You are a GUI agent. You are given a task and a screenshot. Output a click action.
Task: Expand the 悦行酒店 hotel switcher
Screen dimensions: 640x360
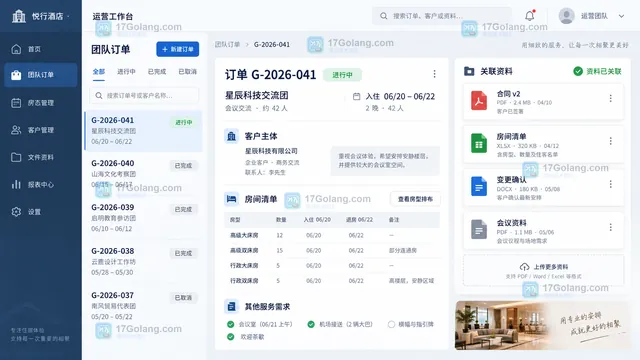pos(68,16)
